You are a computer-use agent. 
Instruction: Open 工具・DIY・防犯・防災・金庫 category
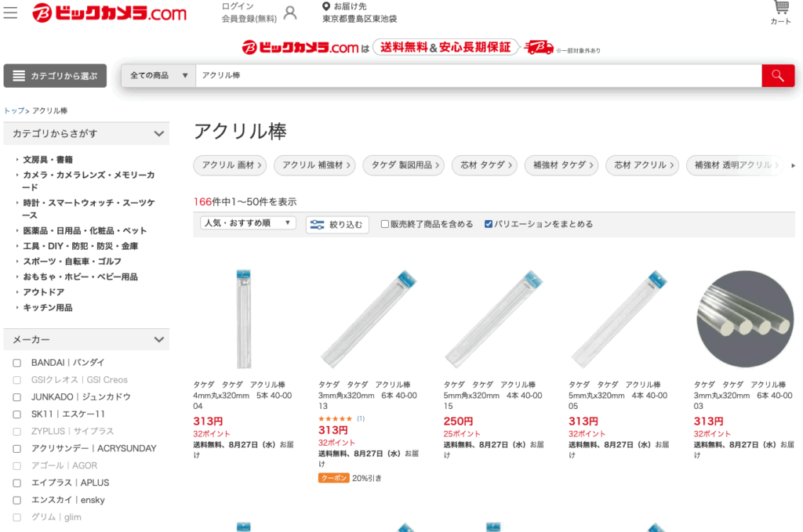coord(81,246)
